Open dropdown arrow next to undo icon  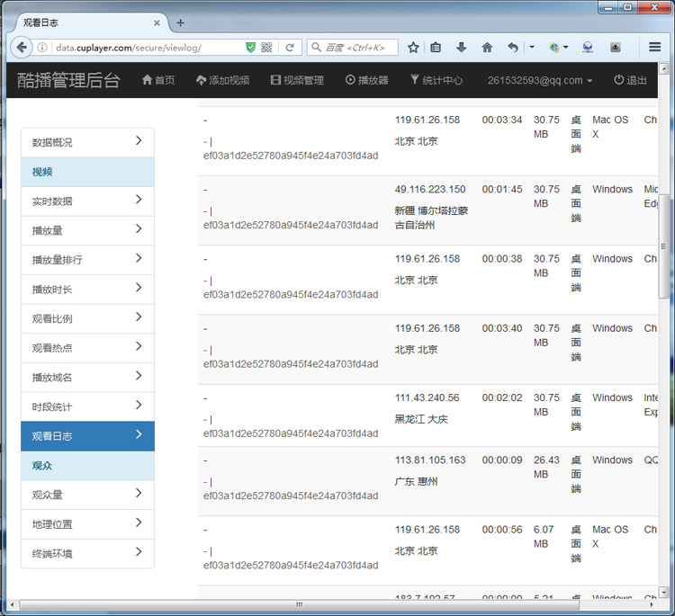(532, 48)
